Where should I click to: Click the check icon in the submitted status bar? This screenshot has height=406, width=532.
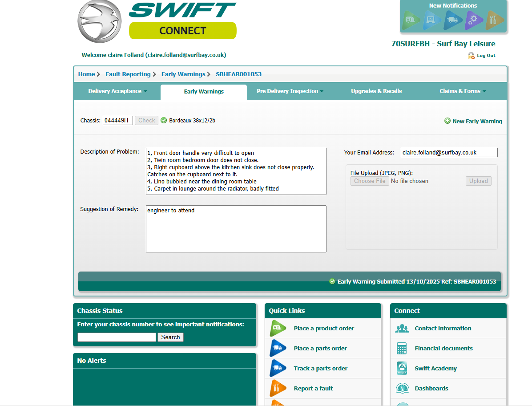[x=332, y=281]
